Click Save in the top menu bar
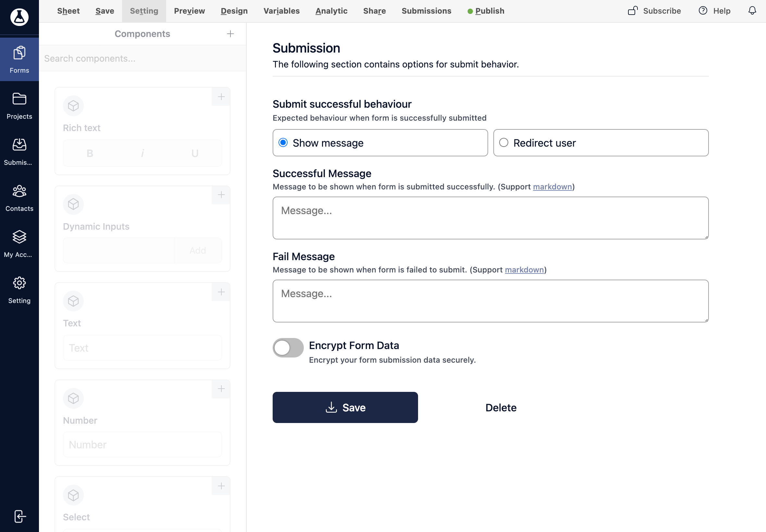Viewport: 766px width, 532px height. coord(105,11)
